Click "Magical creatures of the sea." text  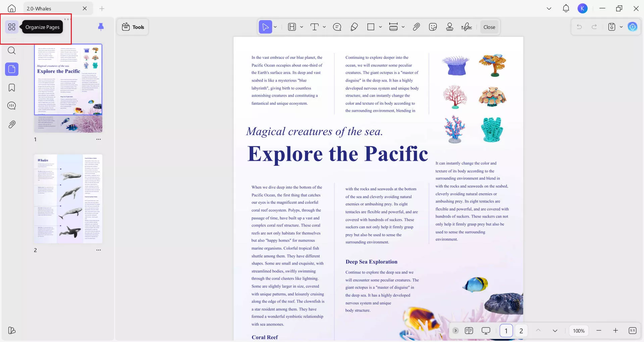(314, 131)
